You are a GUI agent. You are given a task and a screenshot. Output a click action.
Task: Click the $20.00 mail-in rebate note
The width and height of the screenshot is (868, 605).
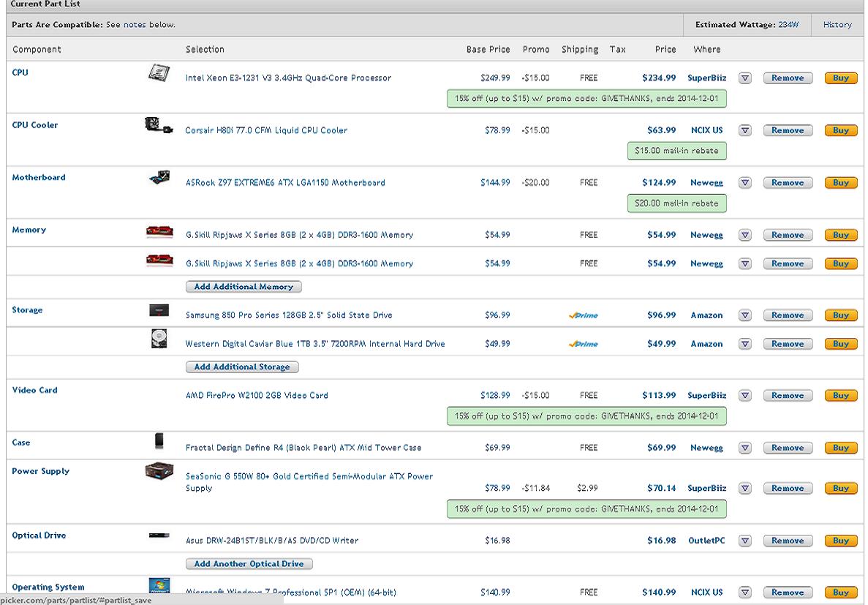[x=677, y=203]
